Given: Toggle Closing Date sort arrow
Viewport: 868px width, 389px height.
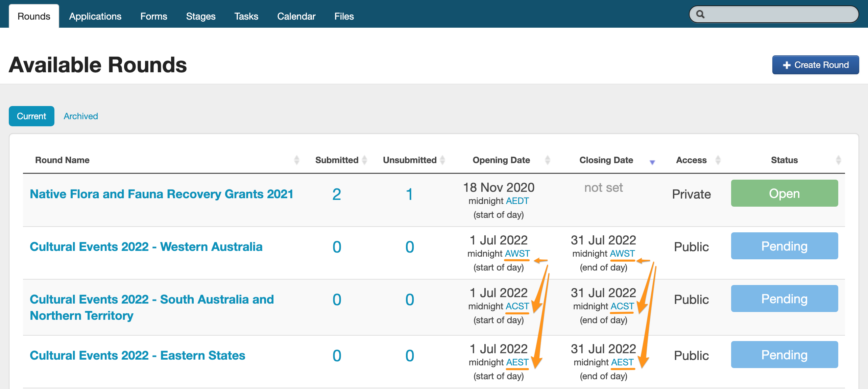Looking at the screenshot, I should click(x=652, y=162).
